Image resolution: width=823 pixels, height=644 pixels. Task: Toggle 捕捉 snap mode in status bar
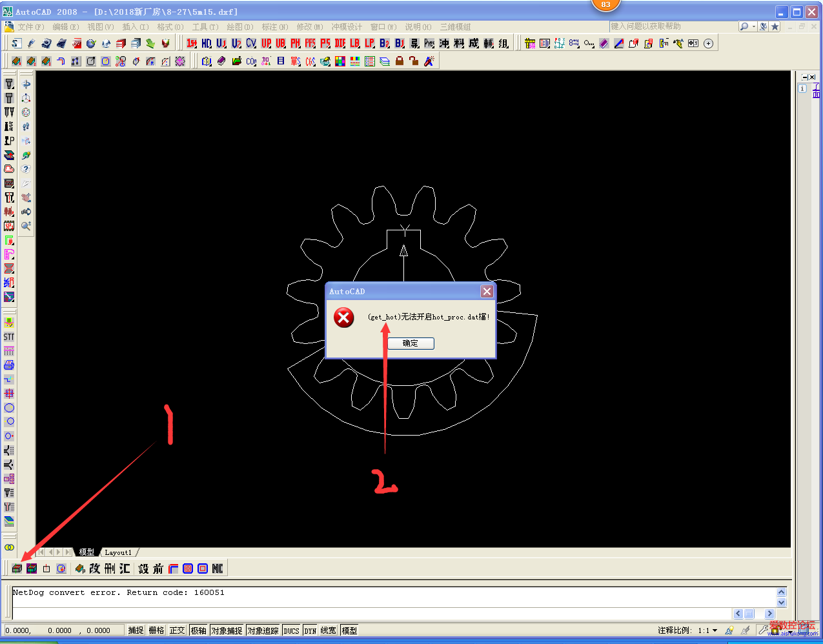coord(136,630)
